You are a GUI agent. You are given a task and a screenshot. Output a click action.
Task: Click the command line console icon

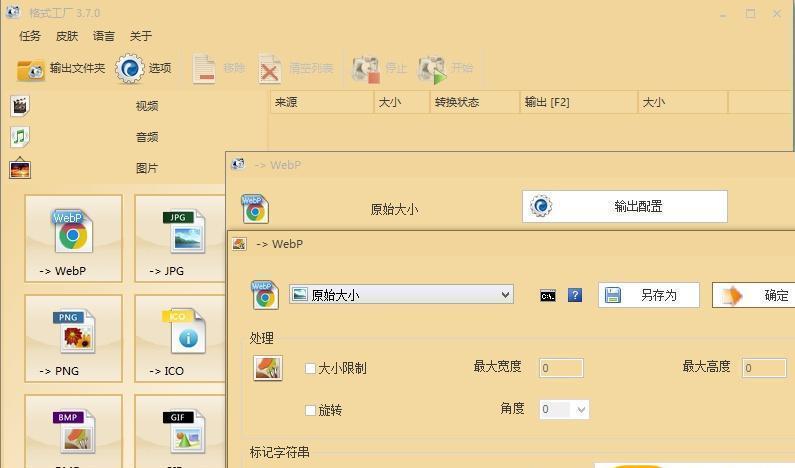[x=548, y=296]
